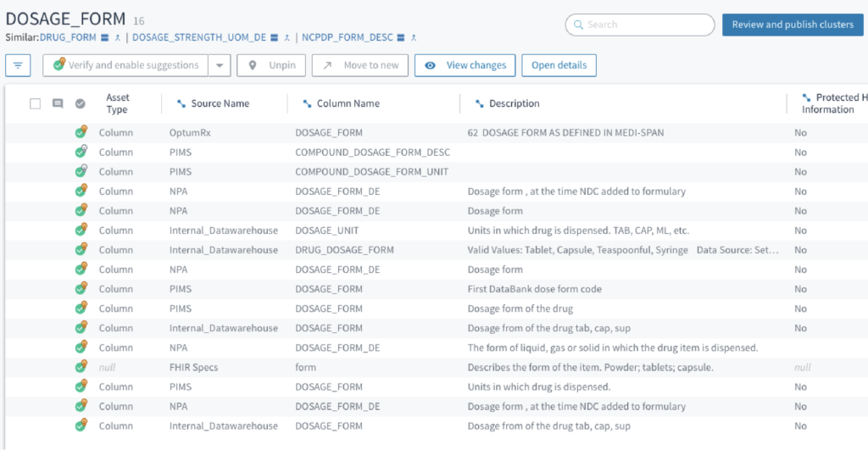Viewport: 868px width, 450px height.
Task: Click the table icon next to NCPDP_FORM_DESC
Action: (x=401, y=37)
